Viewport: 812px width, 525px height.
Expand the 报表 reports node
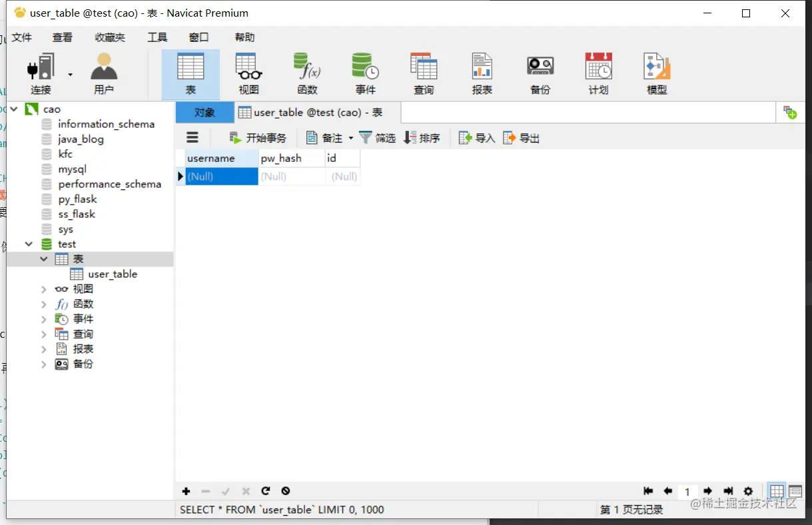point(44,349)
